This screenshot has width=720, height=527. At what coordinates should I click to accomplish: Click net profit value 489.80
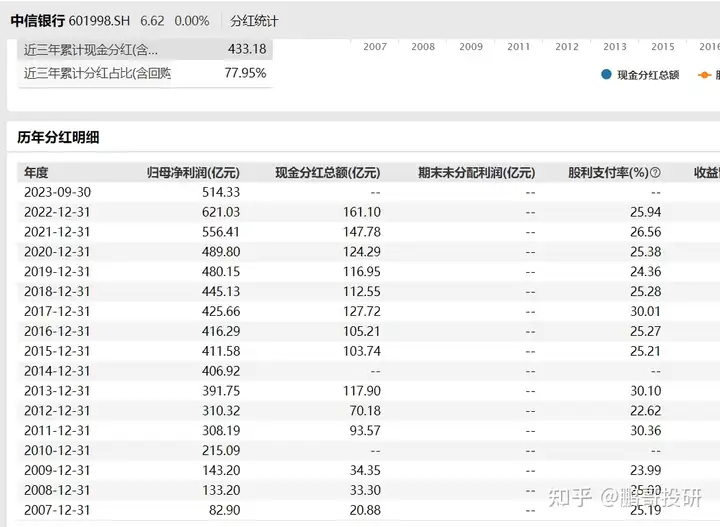tap(221, 252)
